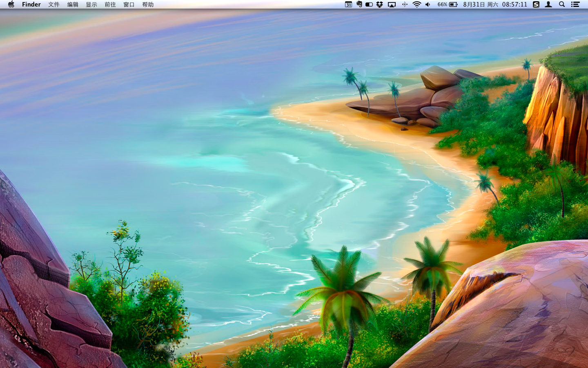Screen dimensions: 588x368
Task: Open the Dropbox menu bar icon
Action: tap(380, 4)
